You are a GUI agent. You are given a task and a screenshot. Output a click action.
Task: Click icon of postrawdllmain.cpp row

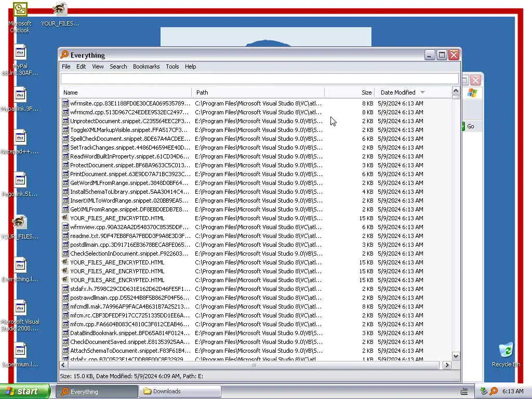pos(65,298)
